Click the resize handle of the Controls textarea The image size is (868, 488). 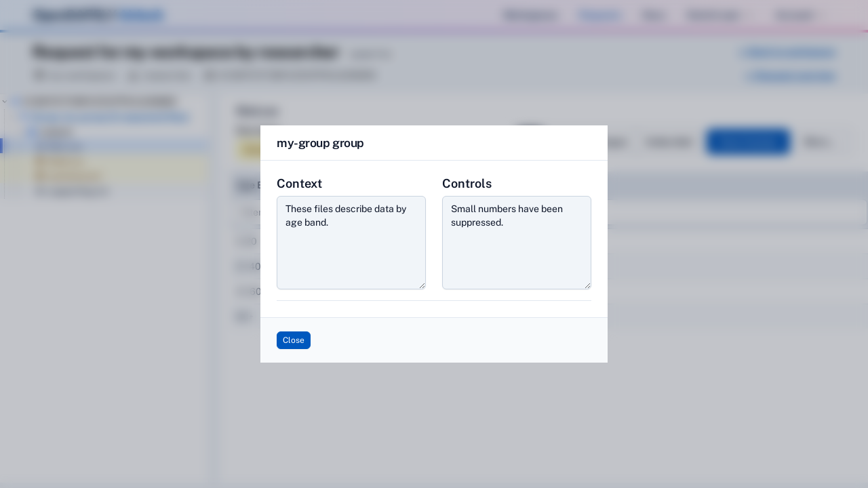tap(587, 285)
